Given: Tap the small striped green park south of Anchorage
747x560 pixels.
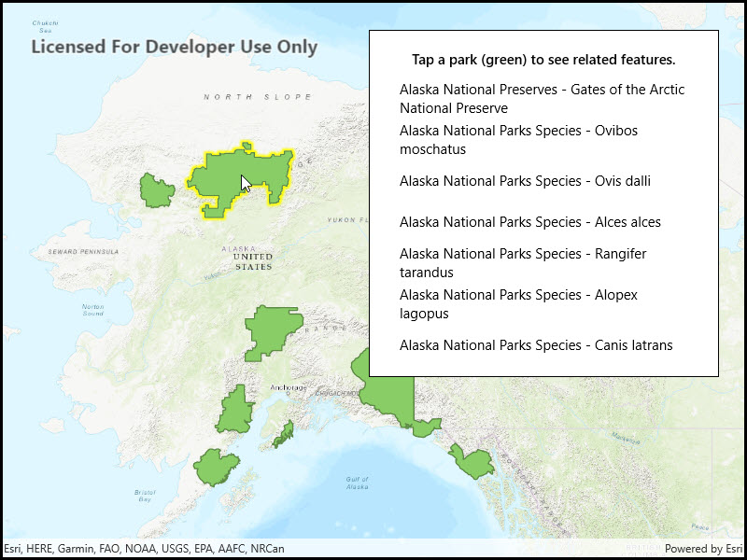Looking at the screenshot, I should [284, 435].
